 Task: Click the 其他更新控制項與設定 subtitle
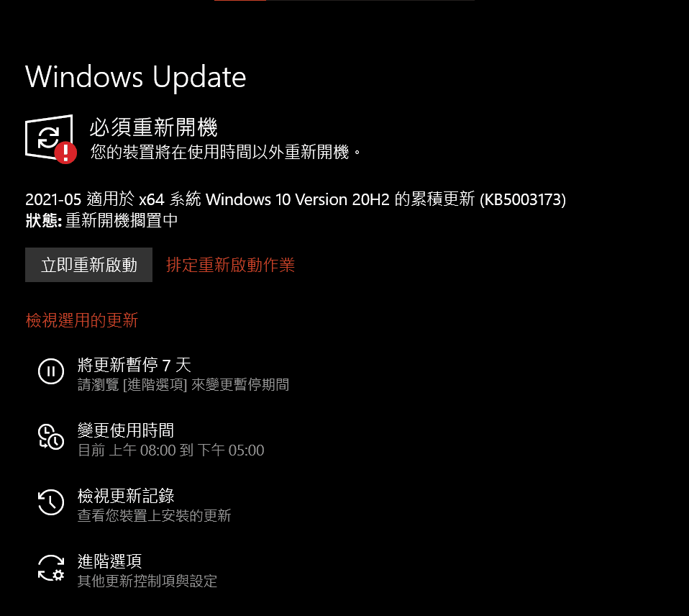[x=147, y=581]
